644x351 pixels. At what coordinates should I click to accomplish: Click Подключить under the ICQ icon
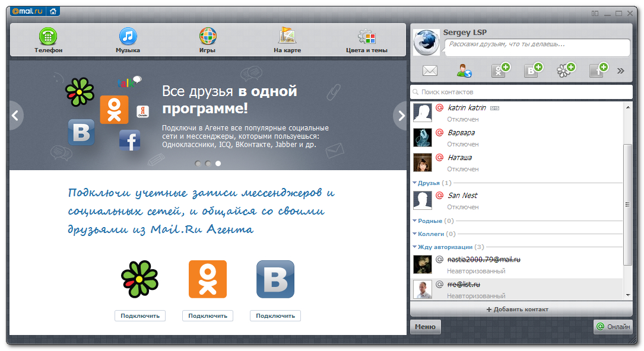click(140, 316)
